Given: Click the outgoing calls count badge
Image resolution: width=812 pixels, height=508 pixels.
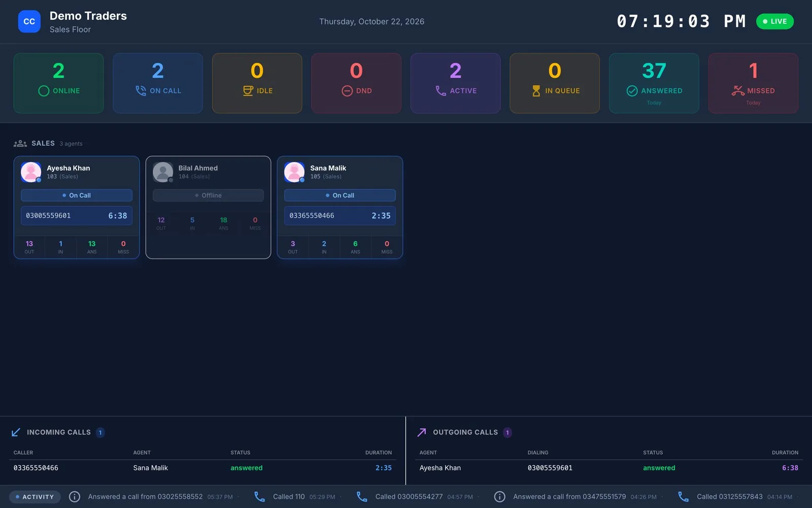Looking at the screenshot, I should (507, 433).
